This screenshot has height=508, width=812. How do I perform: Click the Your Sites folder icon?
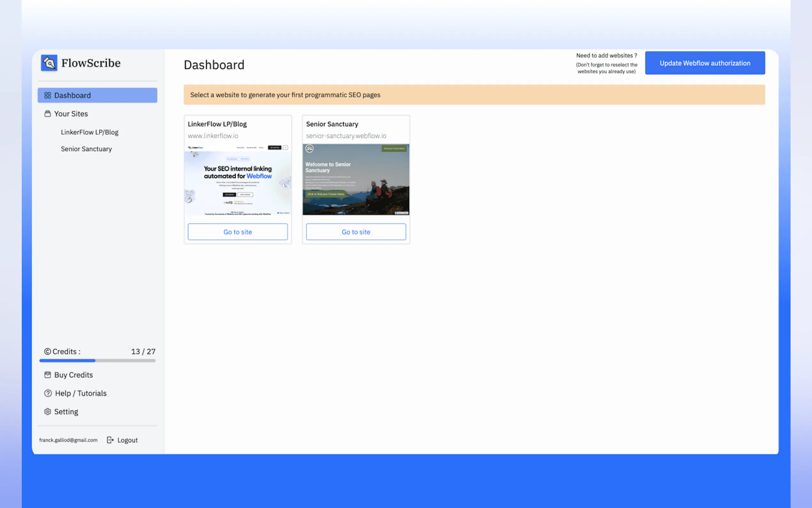coord(47,114)
